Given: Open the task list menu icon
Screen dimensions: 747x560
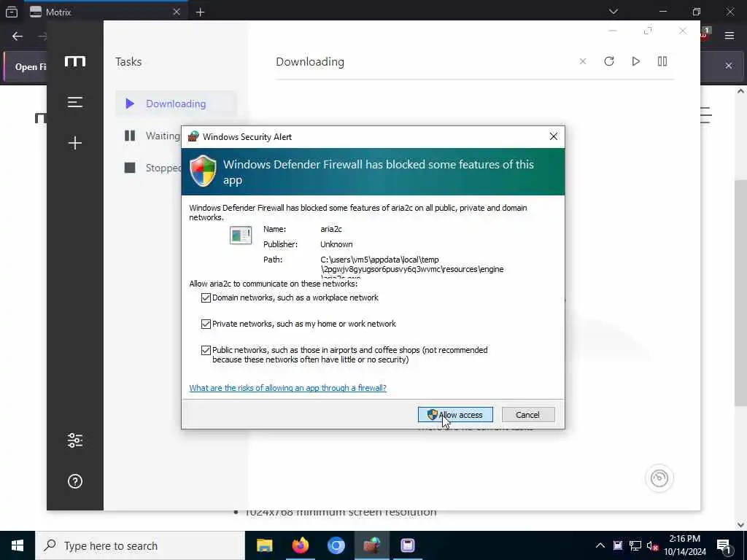Looking at the screenshot, I should point(75,102).
